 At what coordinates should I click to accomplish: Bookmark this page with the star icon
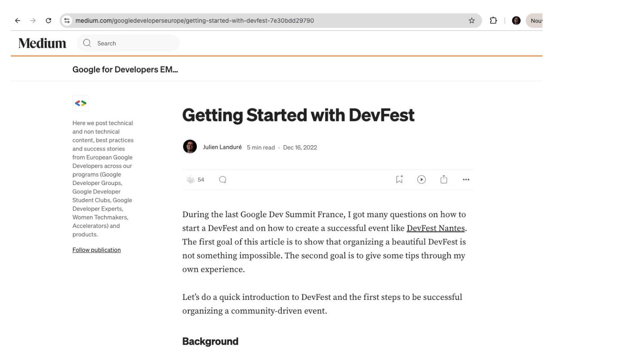(x=471, y=21)
